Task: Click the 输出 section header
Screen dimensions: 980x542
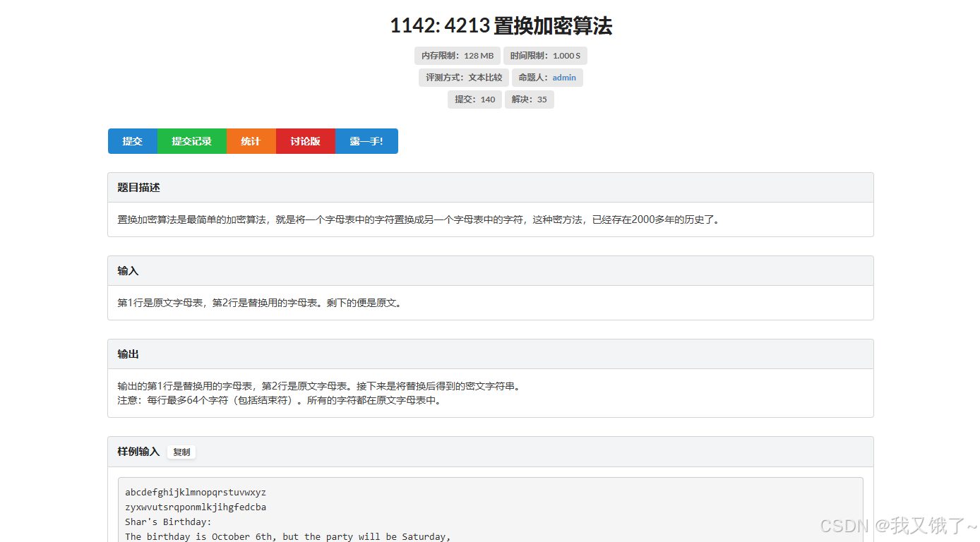Action: [491, 354]
